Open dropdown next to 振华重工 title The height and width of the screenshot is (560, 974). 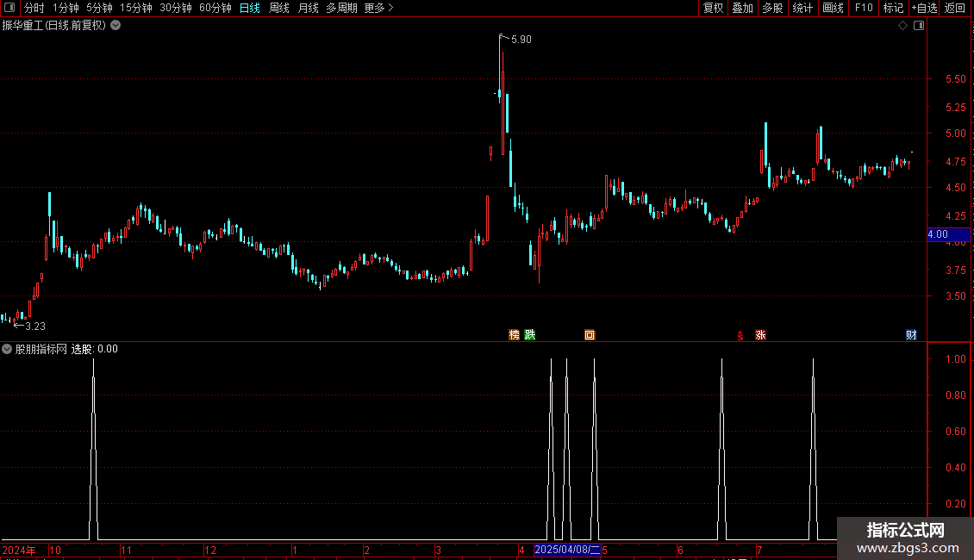click(x=116, y=26)
